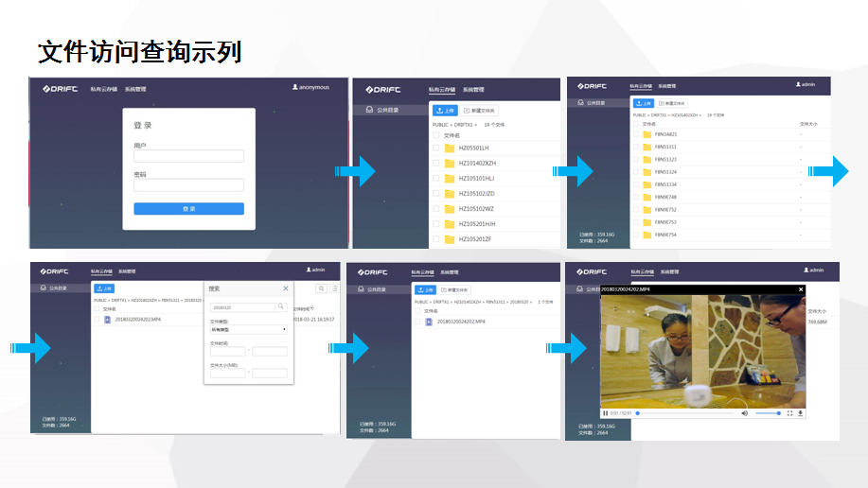Click admin user icon above F8N folder list
The width and height of the screenshot is (868, 488).
tap(798, 85)
